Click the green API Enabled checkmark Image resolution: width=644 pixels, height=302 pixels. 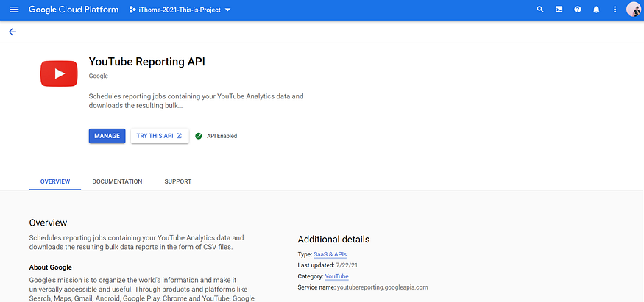pos(199,136)
